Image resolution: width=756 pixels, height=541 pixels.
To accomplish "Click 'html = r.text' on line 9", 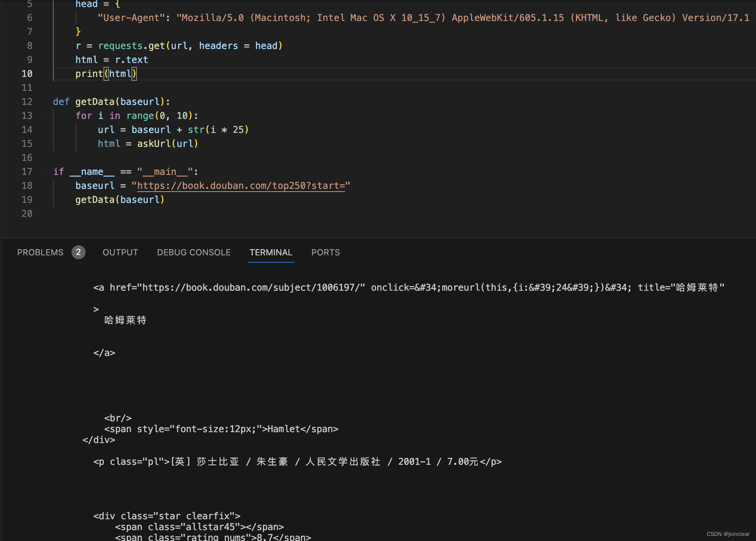I will (x=112, y=60).
